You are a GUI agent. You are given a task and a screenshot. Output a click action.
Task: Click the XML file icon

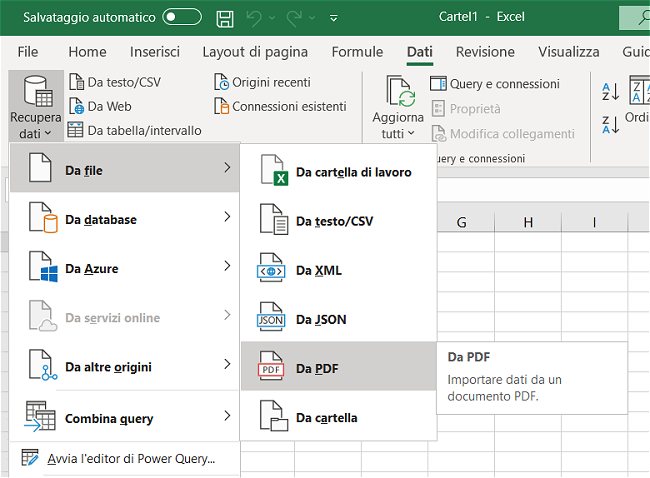[271, 268]
